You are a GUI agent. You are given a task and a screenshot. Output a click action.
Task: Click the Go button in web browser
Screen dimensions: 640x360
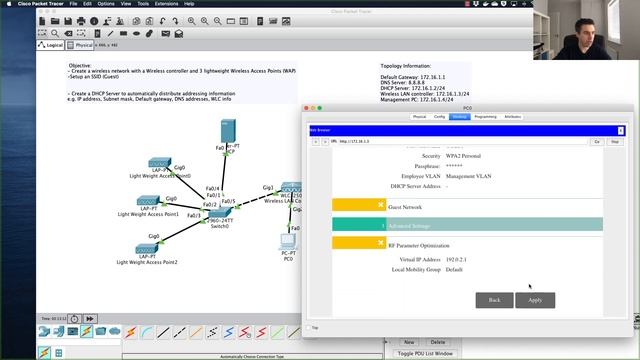click(x=597, y=142)
